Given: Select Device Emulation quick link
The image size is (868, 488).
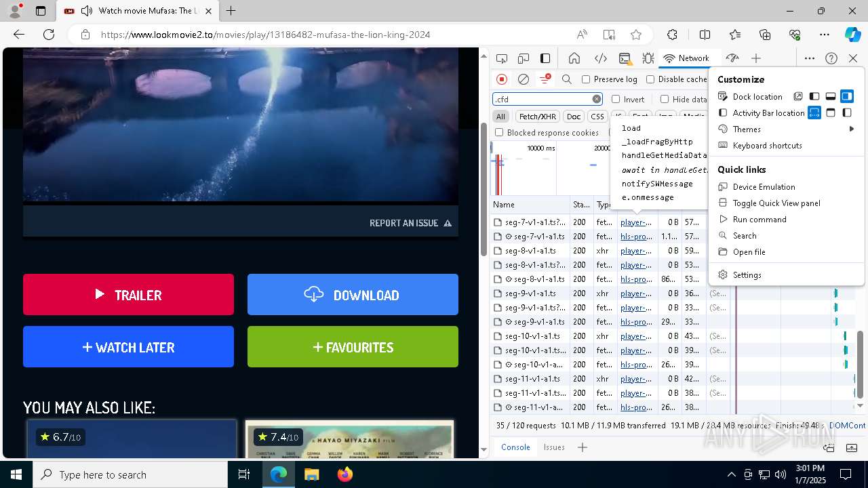Looking at the screenshot, I should [x=787, y=186].
